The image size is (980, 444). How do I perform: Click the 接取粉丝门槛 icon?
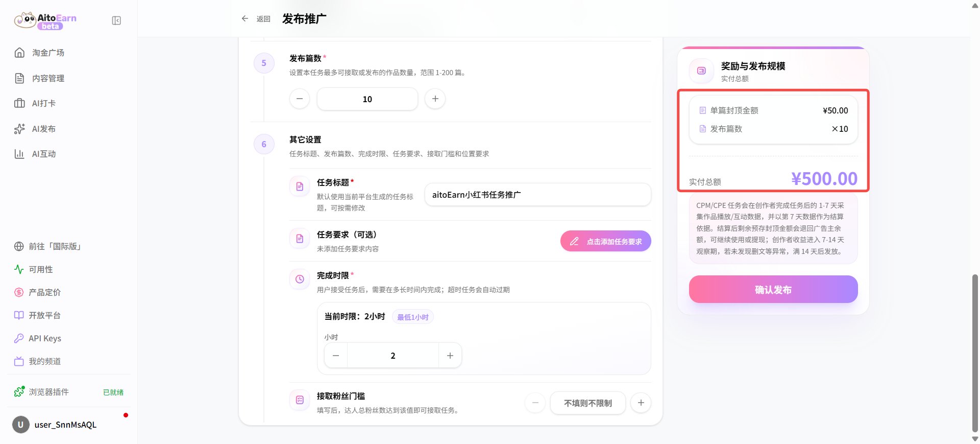tap(300, 400)
